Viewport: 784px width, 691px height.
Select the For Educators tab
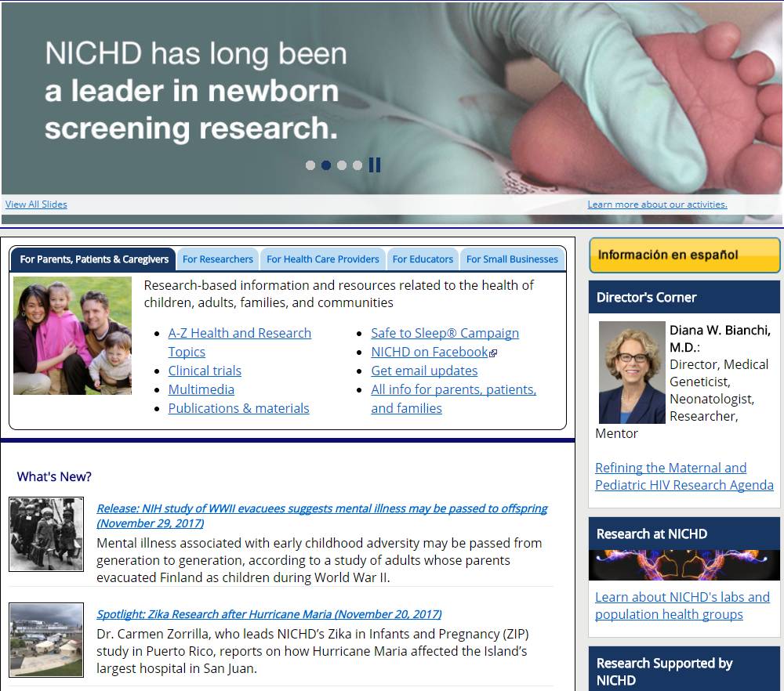click(423, 259)
